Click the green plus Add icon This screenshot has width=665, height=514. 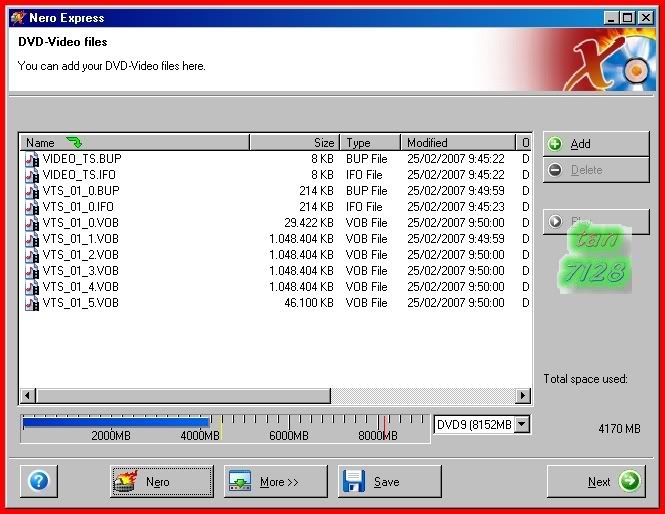[x=555, y=144]
